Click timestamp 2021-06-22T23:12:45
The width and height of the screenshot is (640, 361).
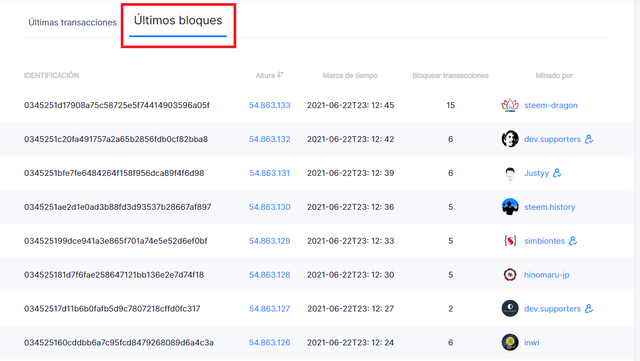[x=351, y=105]
